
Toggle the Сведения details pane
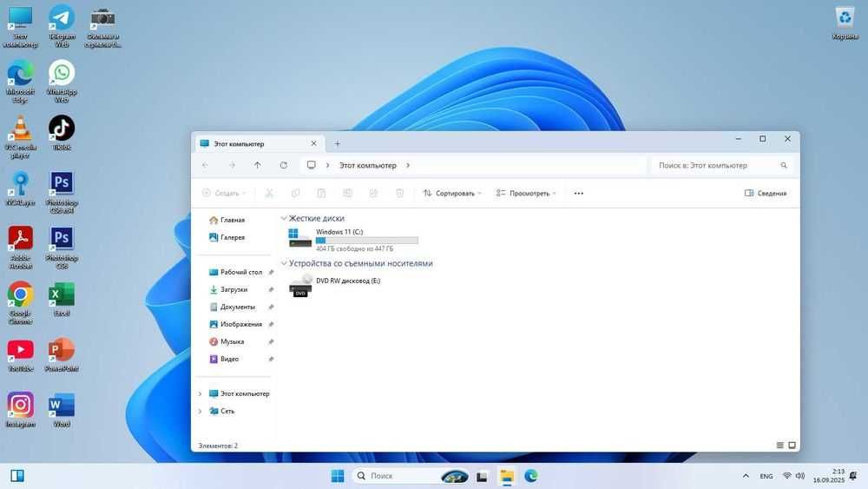point(766,194)
